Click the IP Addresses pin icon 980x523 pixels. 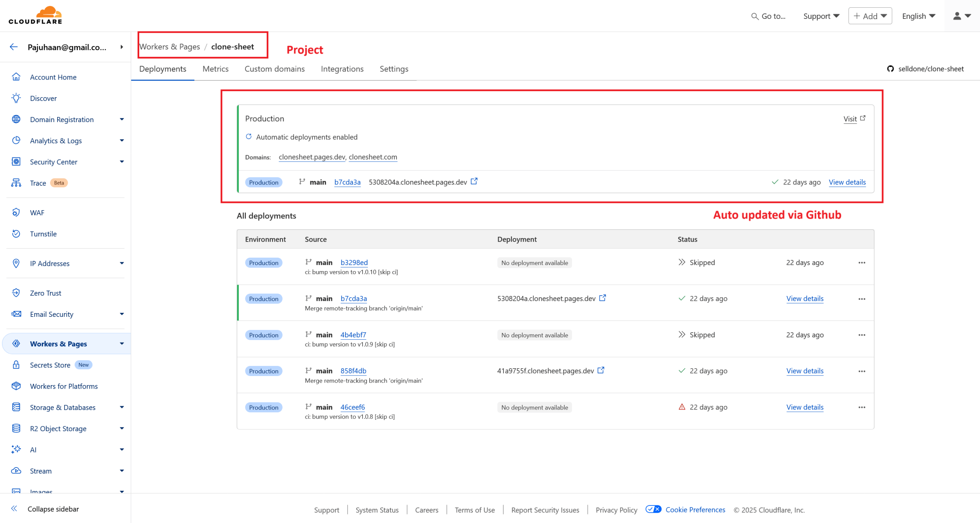(16, 263)
